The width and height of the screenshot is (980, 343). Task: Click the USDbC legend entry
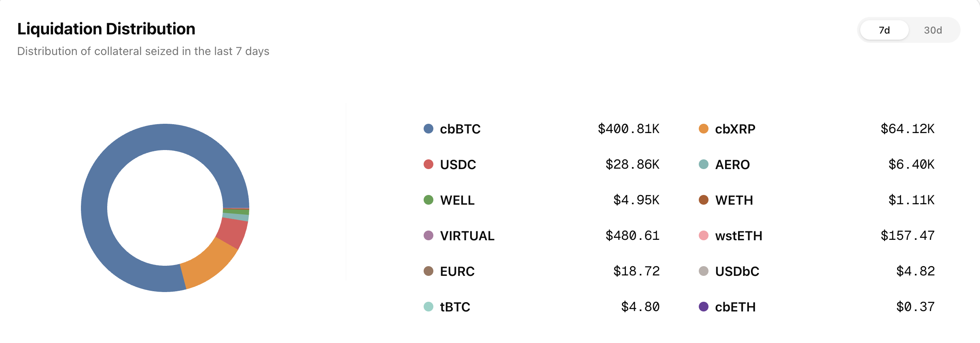pyautogui.click(x=737, y=271)
